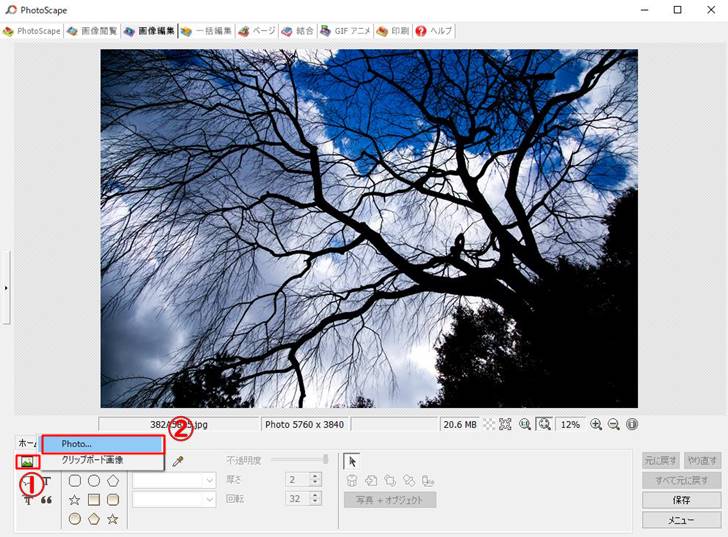This screenshot has height=537, width=728.
Task: Select the arrow pointer selection tool
Action: click(x=351, y=461)
